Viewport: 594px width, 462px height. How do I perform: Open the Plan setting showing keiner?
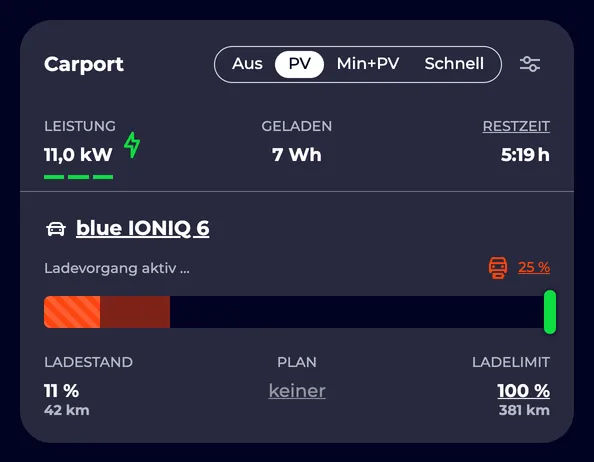pyautogui.click(x=297, y=391)
